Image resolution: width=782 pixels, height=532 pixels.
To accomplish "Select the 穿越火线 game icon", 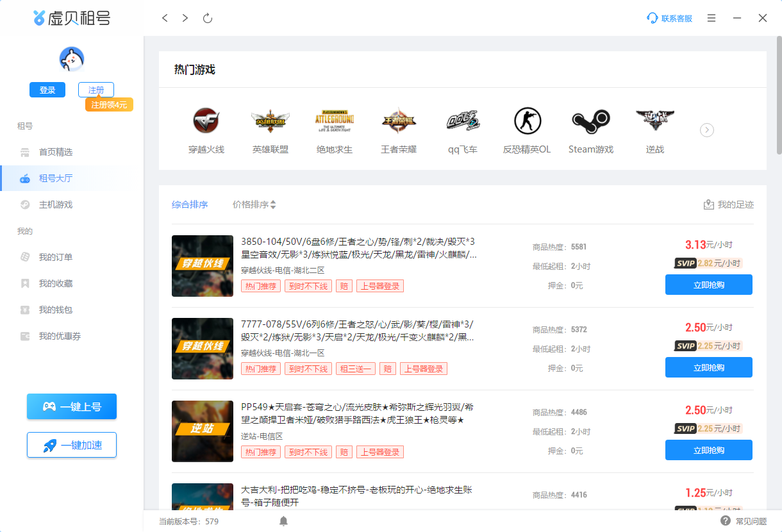I will tap(206, 121).
